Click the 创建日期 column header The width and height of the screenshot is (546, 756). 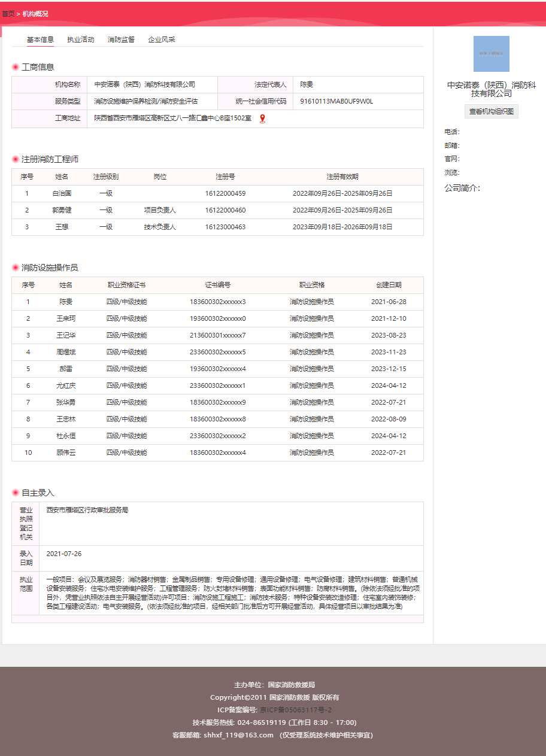389,285
